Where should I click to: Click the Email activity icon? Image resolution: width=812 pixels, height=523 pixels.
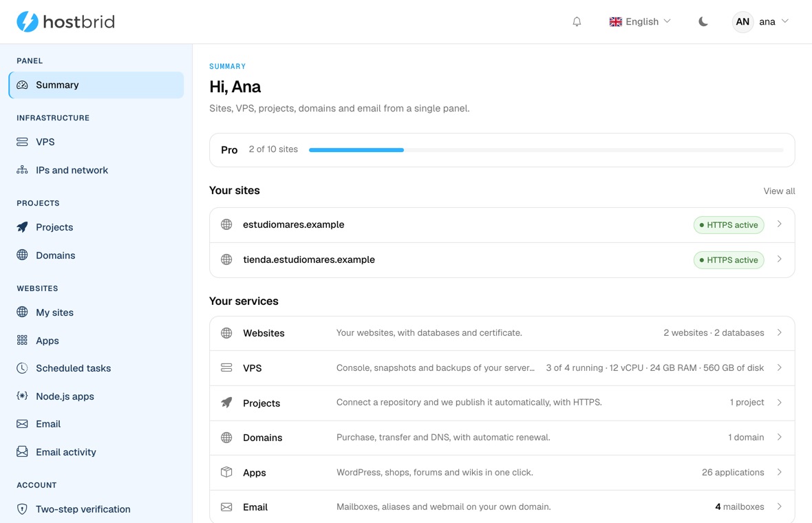22,451
